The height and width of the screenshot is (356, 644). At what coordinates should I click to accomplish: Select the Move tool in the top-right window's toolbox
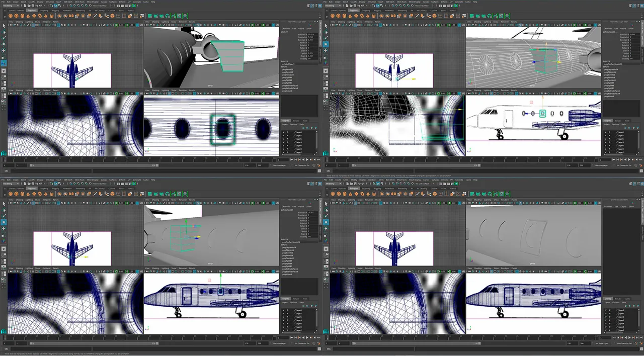point(327,44)
